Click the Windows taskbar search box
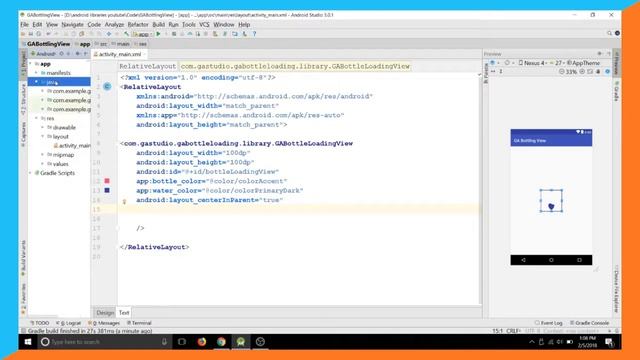Viewport: 640px width, 360px height. tap(105, 342)
